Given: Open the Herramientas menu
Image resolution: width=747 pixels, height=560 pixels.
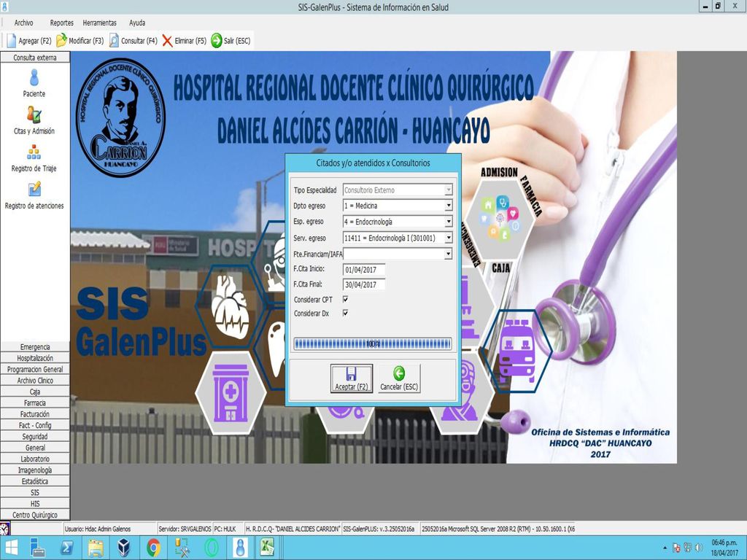Looking at the screenshot, I should (x=99, y=23).
